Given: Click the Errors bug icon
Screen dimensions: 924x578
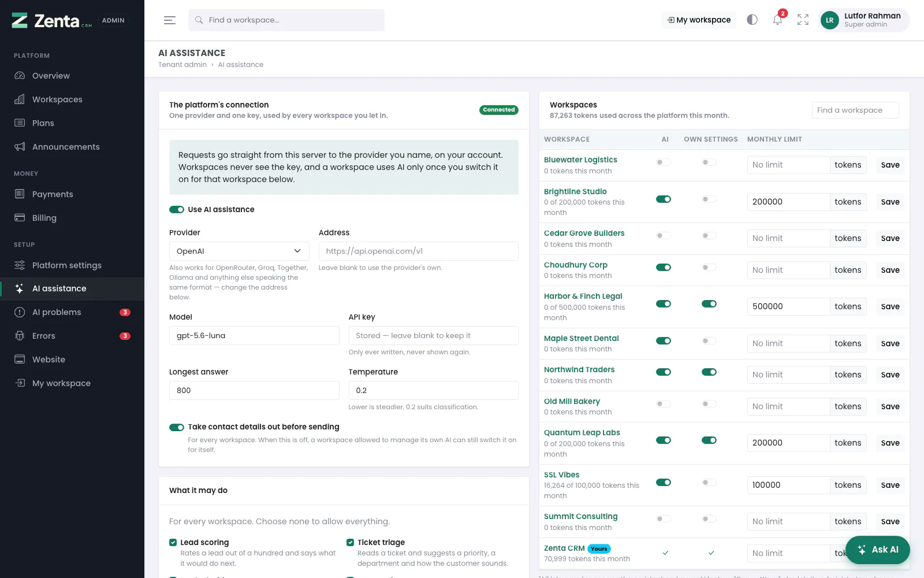Looking at the screenshot, I should click(20, 336).
